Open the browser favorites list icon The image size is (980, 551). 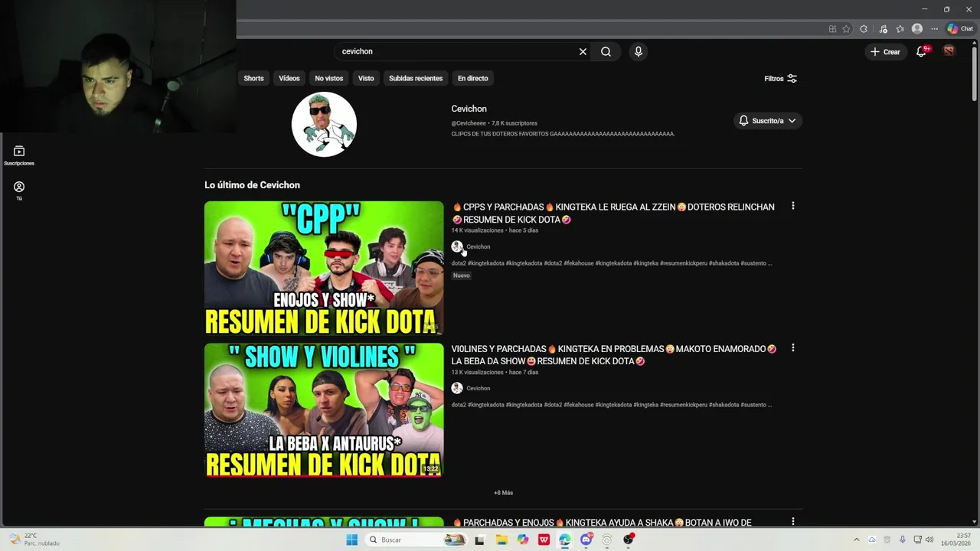pos(900,29)
